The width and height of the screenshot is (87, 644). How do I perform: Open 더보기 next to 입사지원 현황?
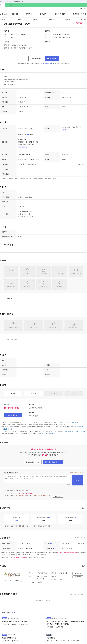tap(84, 508)
